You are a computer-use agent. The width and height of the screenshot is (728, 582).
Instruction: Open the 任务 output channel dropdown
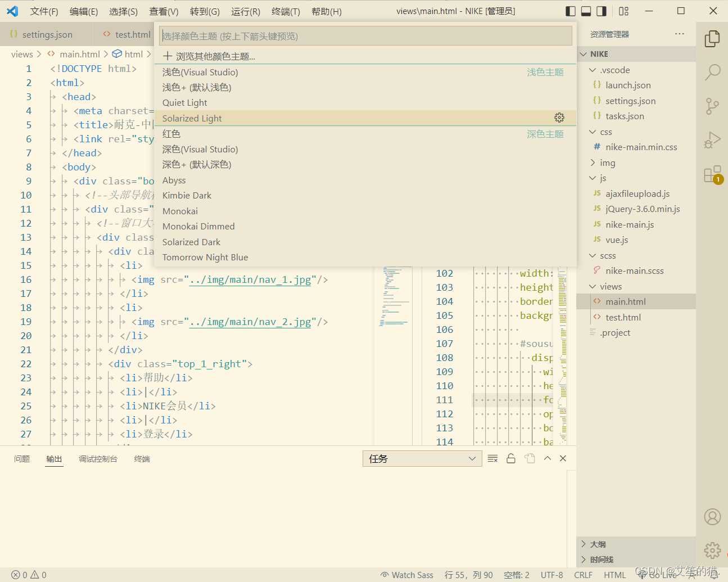point(422,458)
